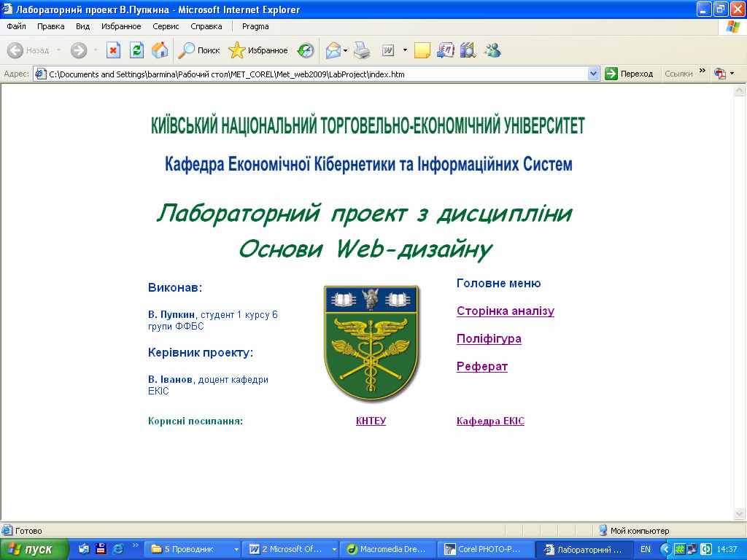Open the History clock icon
This screenshot has height=560, width=747.
[x=306, y=50]
